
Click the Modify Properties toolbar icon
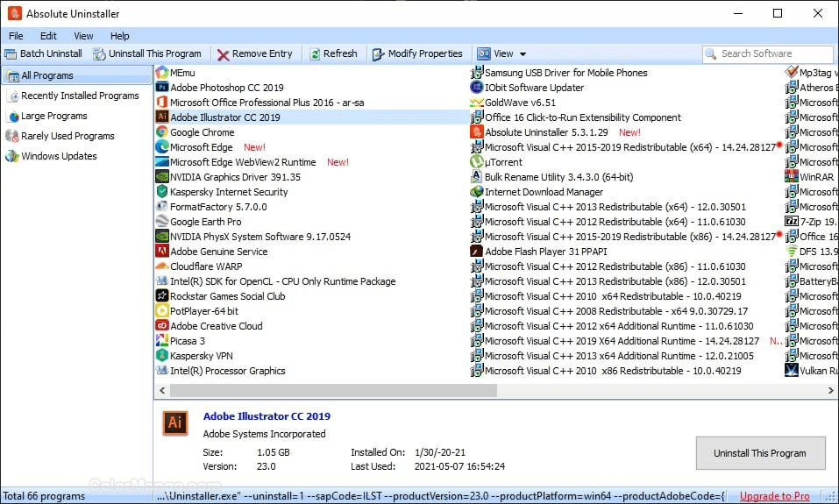click(378, 54)
